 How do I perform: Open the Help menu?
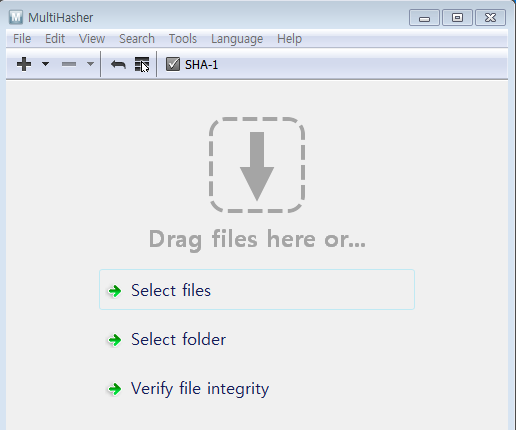point(289,39)
